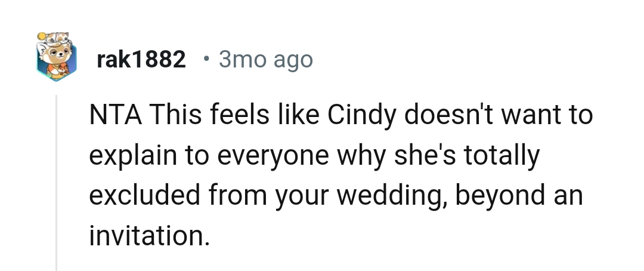Screen dimensions: 644x271
Task: Open the rak1882 profile via username
Action: click(141, 59)
